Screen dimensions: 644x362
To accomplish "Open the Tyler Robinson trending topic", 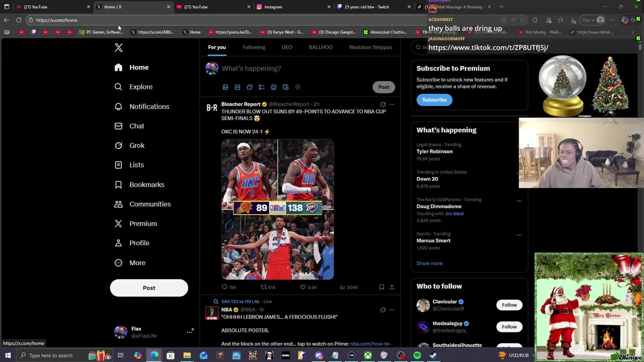I will tap(434, 151).
